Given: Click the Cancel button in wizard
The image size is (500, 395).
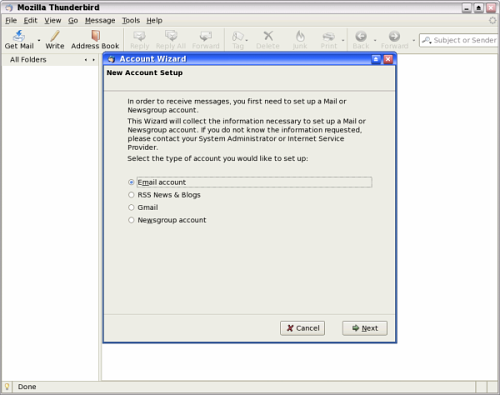Looking at the screenshot, I should pyautogui.click(x=302, y=328).
